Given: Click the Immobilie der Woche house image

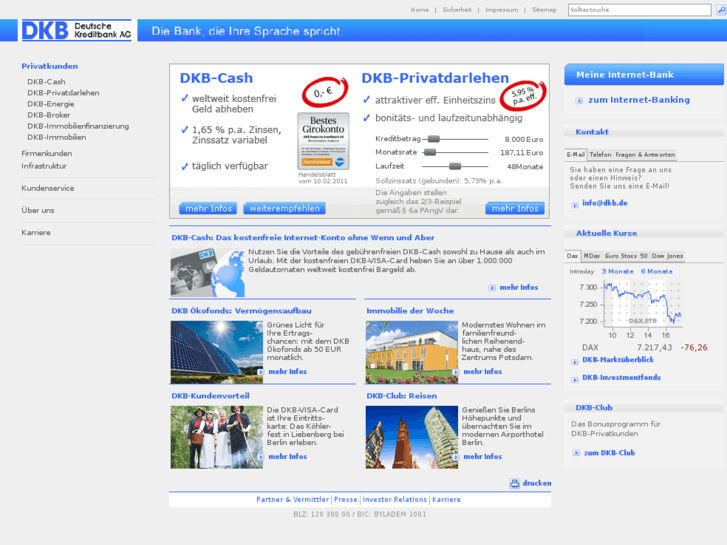Looking at the screenshot, I should coord(412,352).
